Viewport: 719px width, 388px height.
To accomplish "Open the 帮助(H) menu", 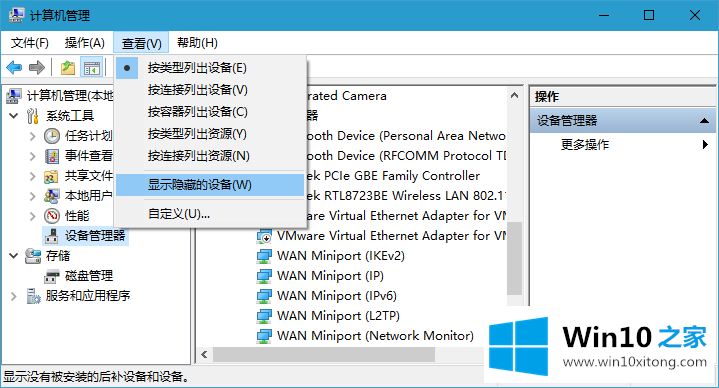I will [x=197, y=43].
